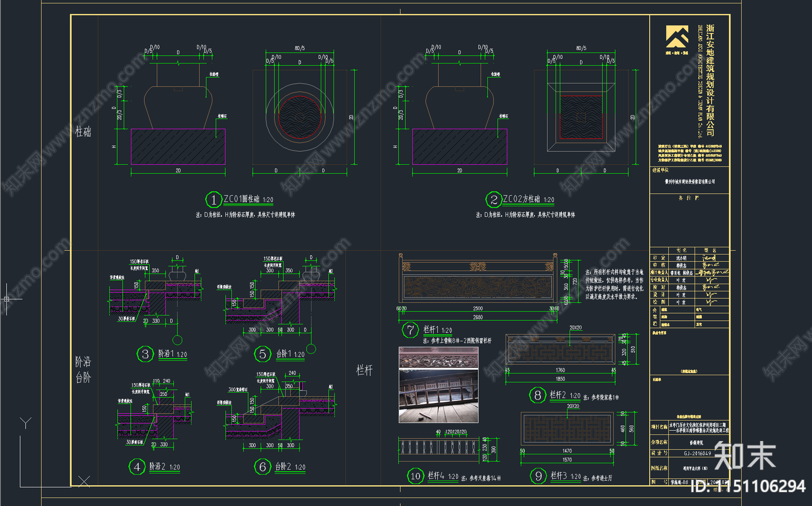This screenshot has width=812, height=506.
Task: Click the reference photo of the wooden railing
Action: click(x=438, y=385)
